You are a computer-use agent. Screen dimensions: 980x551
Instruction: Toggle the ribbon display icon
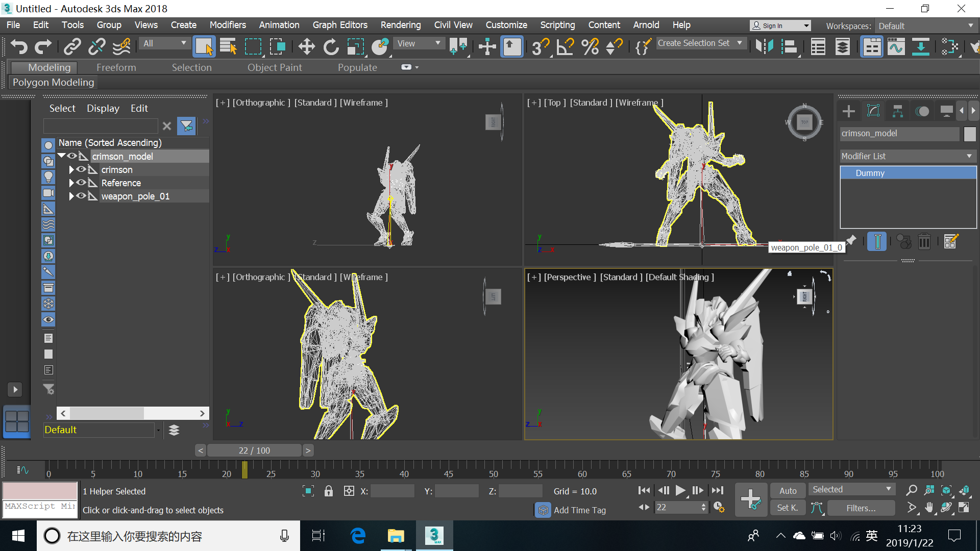tap(872, 46)
